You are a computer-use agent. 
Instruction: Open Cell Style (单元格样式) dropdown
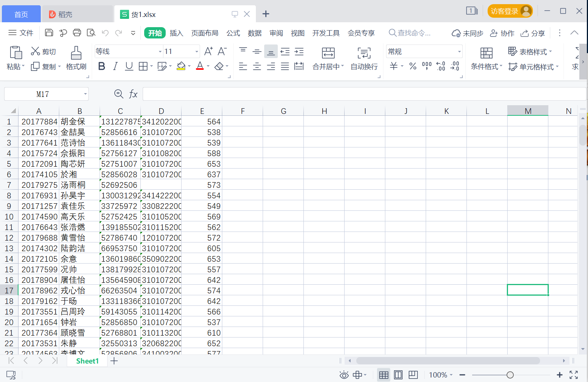tap(533, 67)
